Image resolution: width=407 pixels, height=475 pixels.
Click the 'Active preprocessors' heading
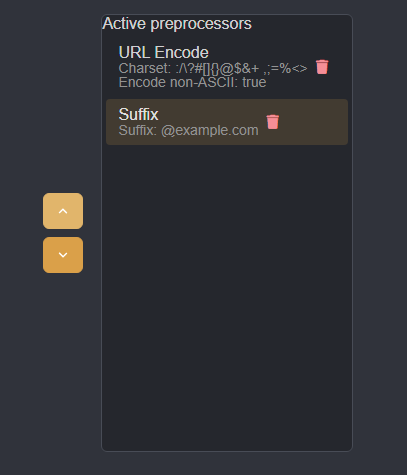click(x=177, y=24)
